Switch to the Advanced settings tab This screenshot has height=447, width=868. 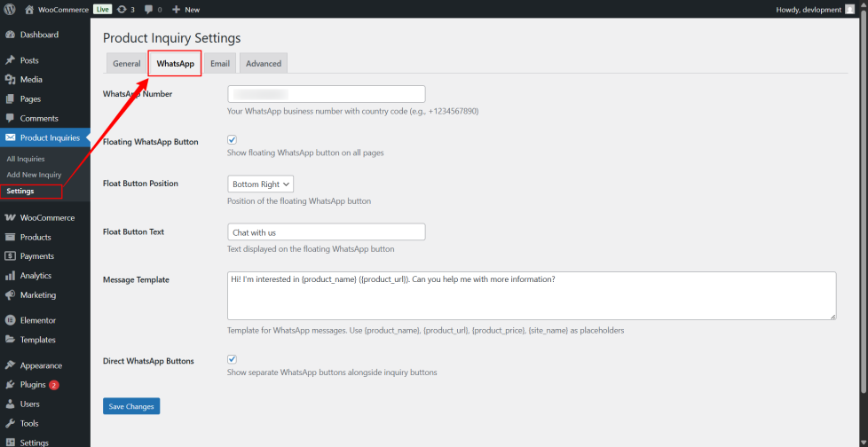point(264,64)
